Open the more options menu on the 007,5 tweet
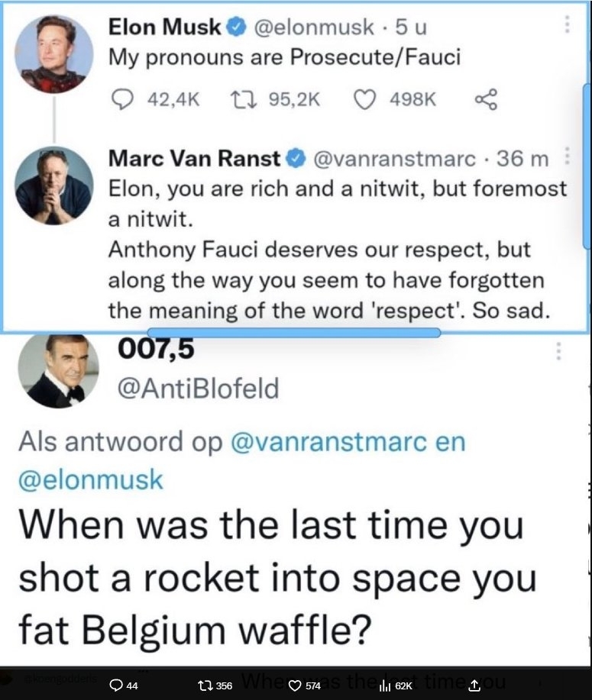The image size is (592, 700). [559, 351]
